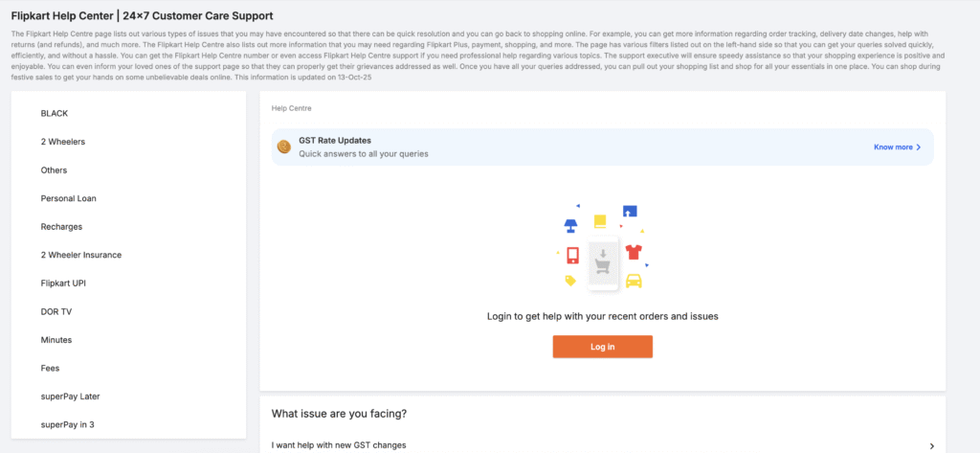Image resolution: width=980 pixels, height=453 pixels.
Task: Select BLACK in the help topics list
Action: coord(55,113)
